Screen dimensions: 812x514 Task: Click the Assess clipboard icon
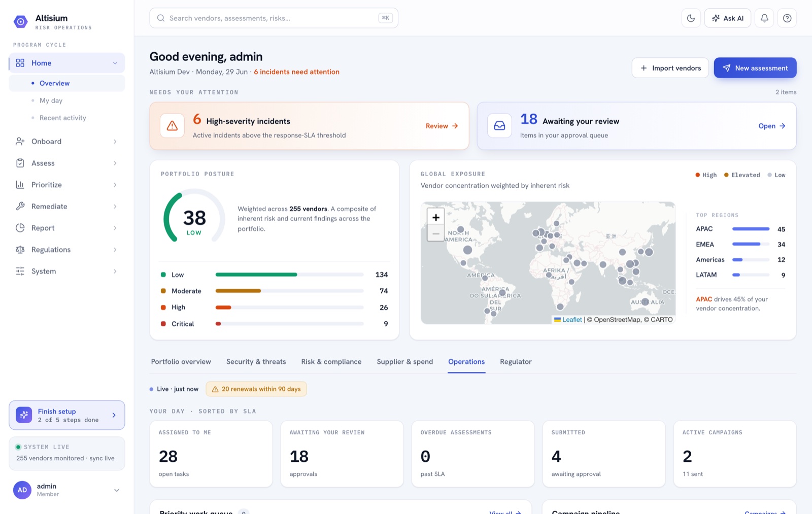20,163
